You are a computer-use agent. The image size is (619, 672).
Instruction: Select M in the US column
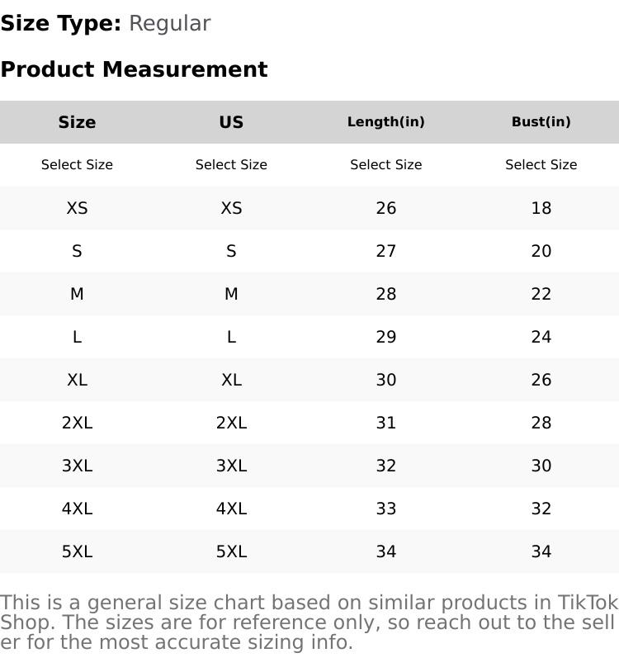click(x=231, y=294)
